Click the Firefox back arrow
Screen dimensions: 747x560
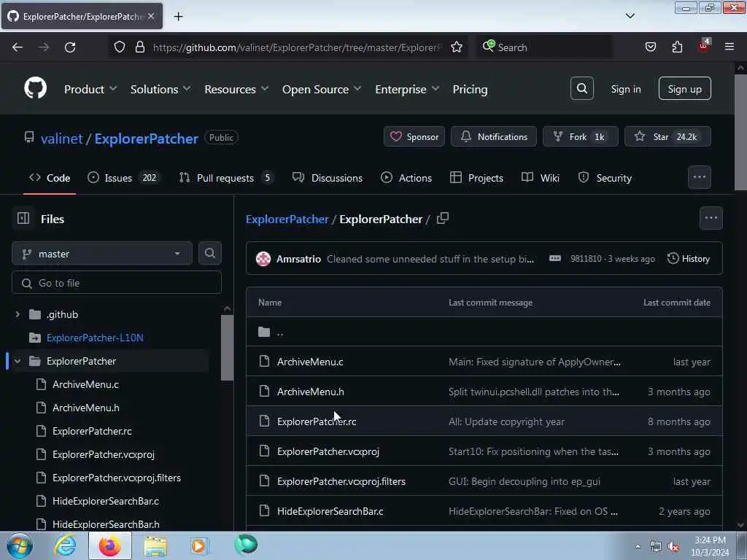[18, 47]
